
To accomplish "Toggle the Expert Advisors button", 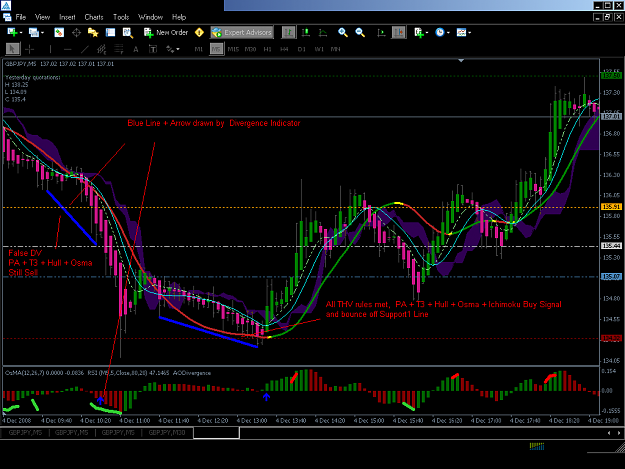I will (x=242, y=33).
